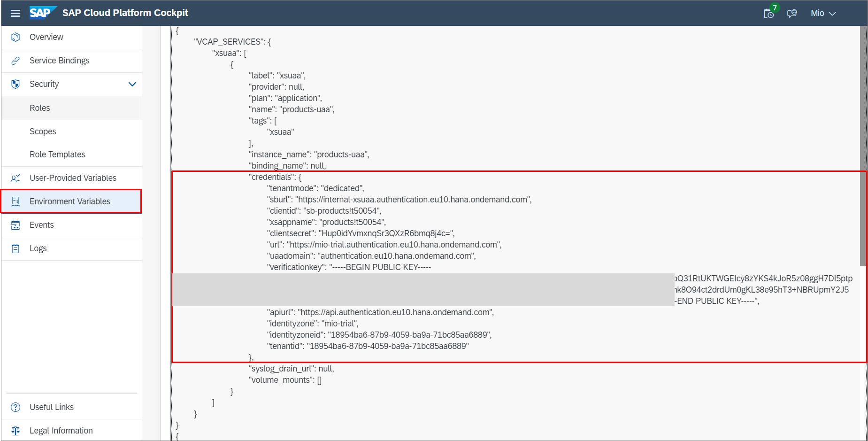Click the "volume_mounts" line
Image resolution: width=868 pixels, height=441 pixels.
coord(285,380)
